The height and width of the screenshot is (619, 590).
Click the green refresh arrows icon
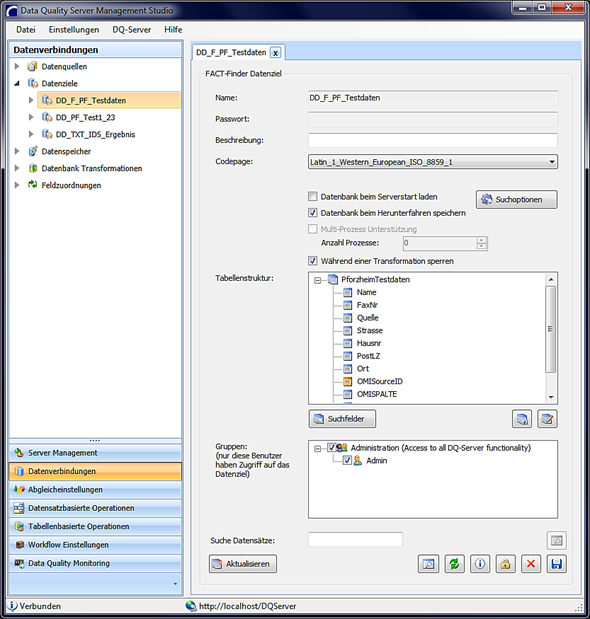point(454,564)
